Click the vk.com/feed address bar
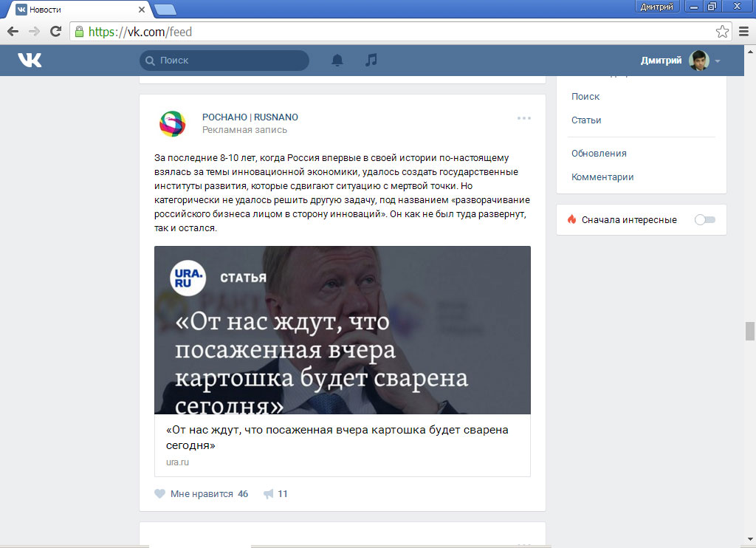This screenshot has width=756, height=548. coord(401,32)
